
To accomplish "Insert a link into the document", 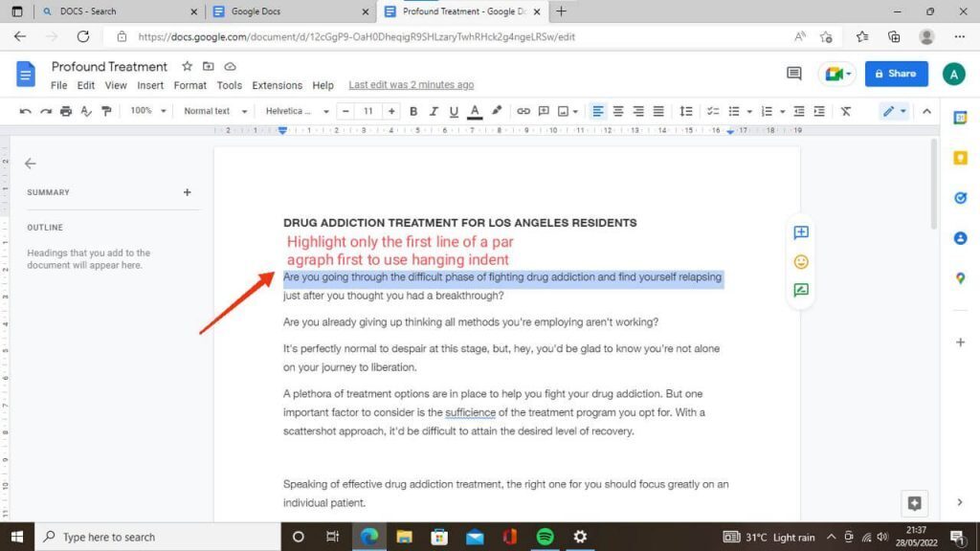I will tap(523, 111).
